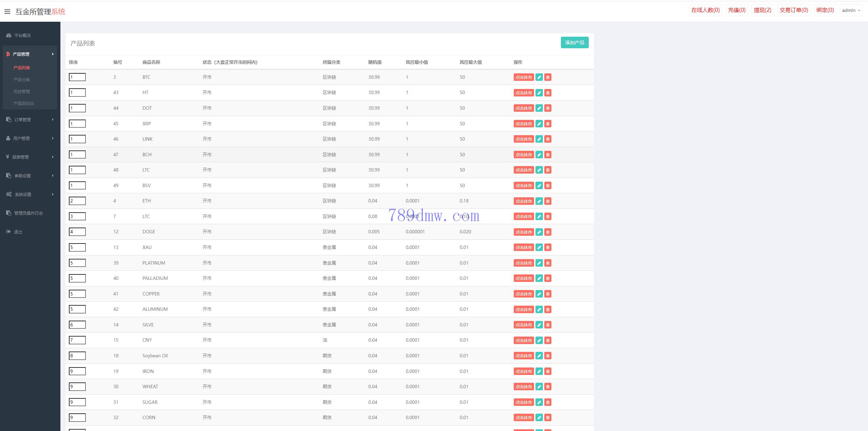This screenshot has width=868, height=431.
Task: Toggle ETH market closed with 点击休市
Action: (524, 201)
